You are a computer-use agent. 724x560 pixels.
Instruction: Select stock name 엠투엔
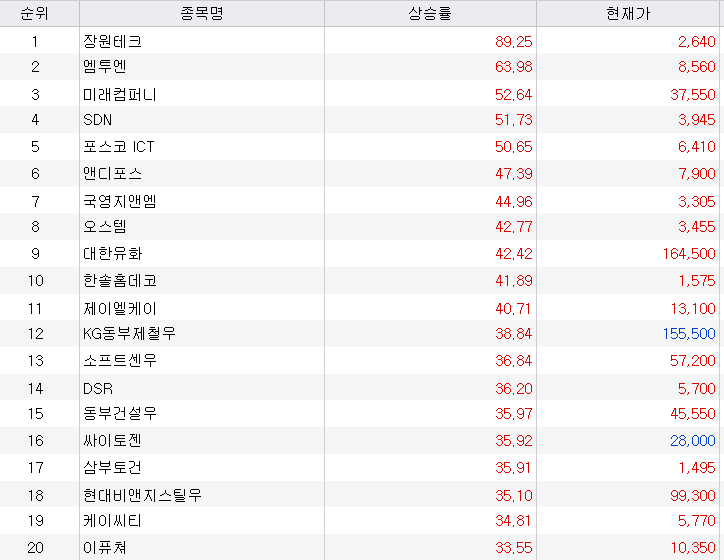point(105,66)
